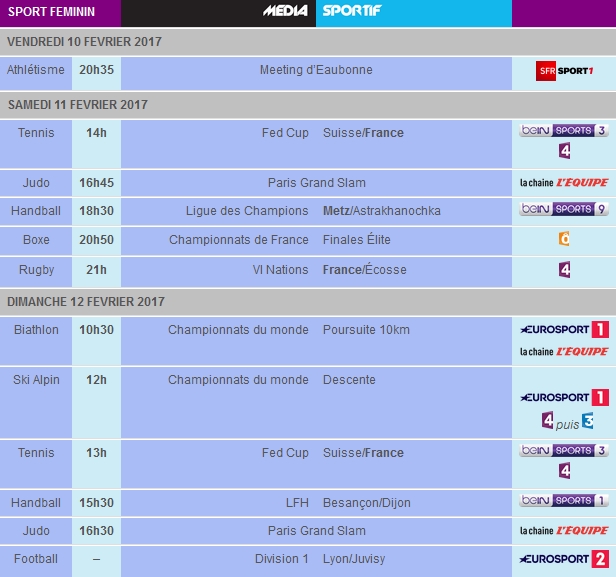This screenshot has height=577, width=616.
Task: Click the Ligue des Champions label
Action: click(x=247, y=211)
